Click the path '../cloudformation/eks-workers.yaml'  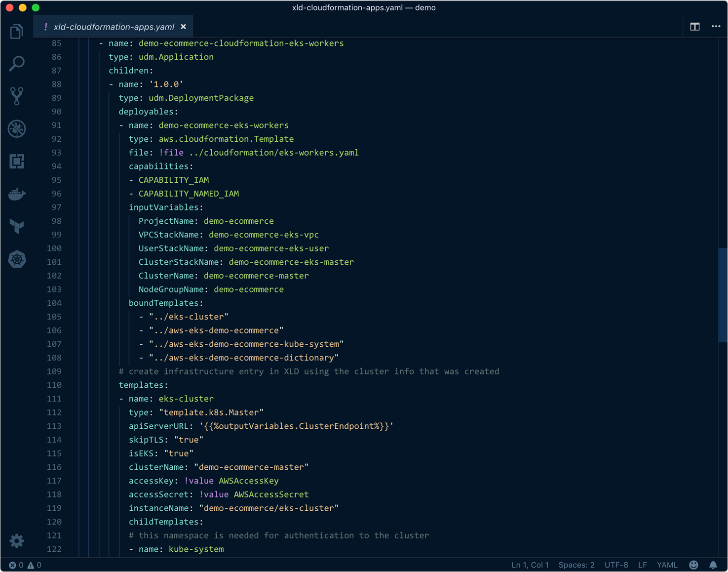[x=274, y=153]
